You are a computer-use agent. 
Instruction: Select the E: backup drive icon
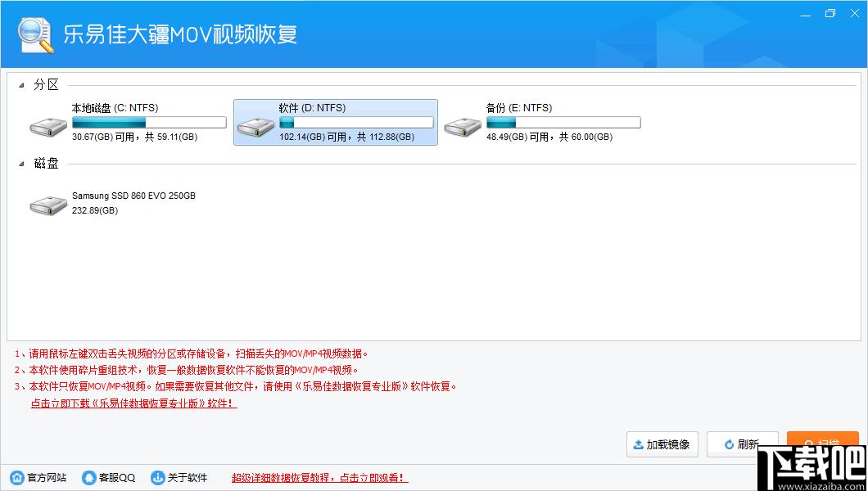tap(463, 127)
